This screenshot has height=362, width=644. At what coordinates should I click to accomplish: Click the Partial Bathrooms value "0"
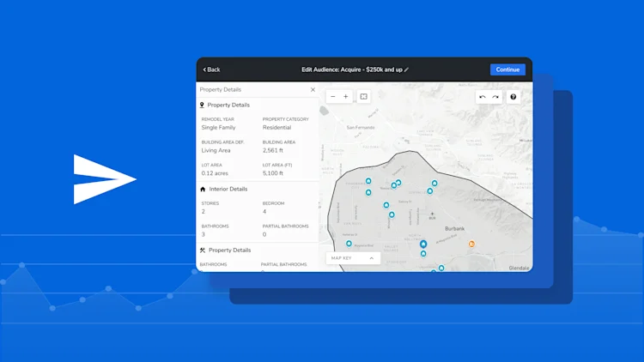[264, 234]
